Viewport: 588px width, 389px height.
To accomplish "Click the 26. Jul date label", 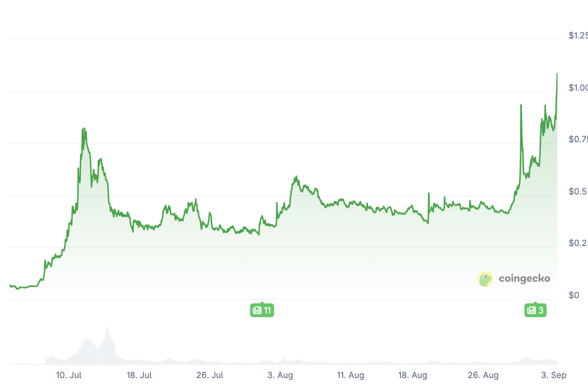I will pos(210,375).
